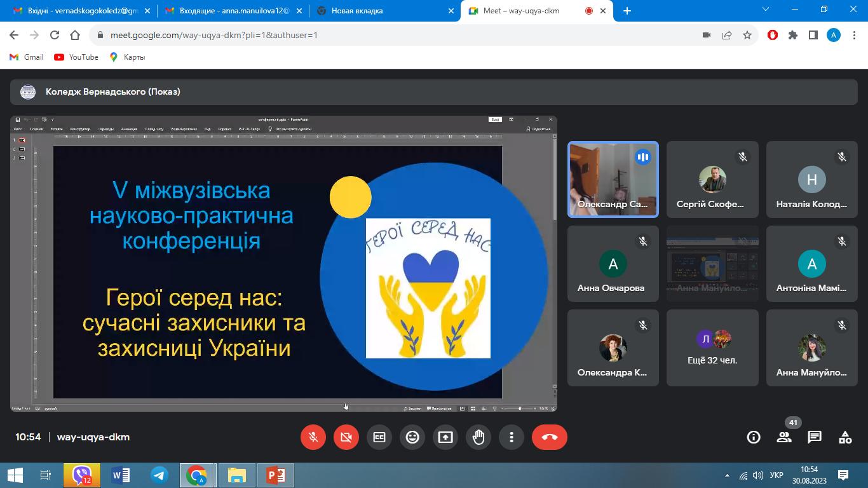
Task: Open Viber from the taskbar
Action: pyautogui.click(x=82, y=475)
